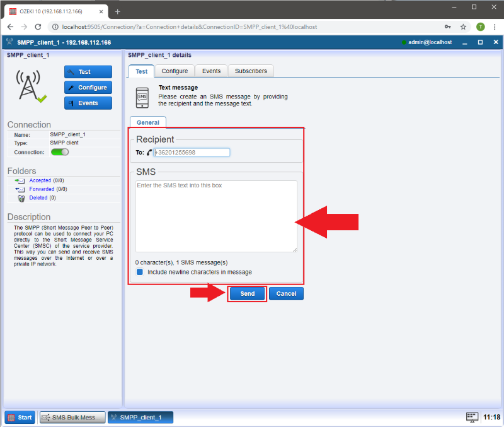
Task: Open the Events tab
Action: pyautogui.click(x=211, y=71)
